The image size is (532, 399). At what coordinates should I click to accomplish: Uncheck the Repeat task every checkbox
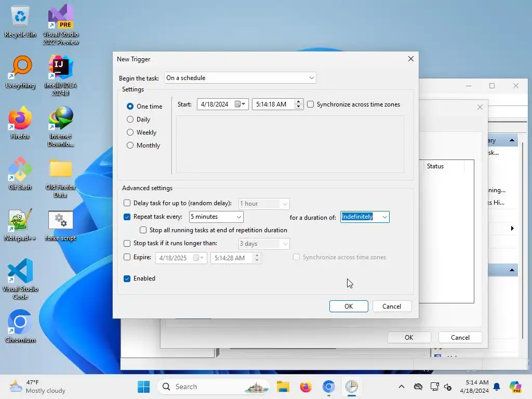click(x=127, y=217)
